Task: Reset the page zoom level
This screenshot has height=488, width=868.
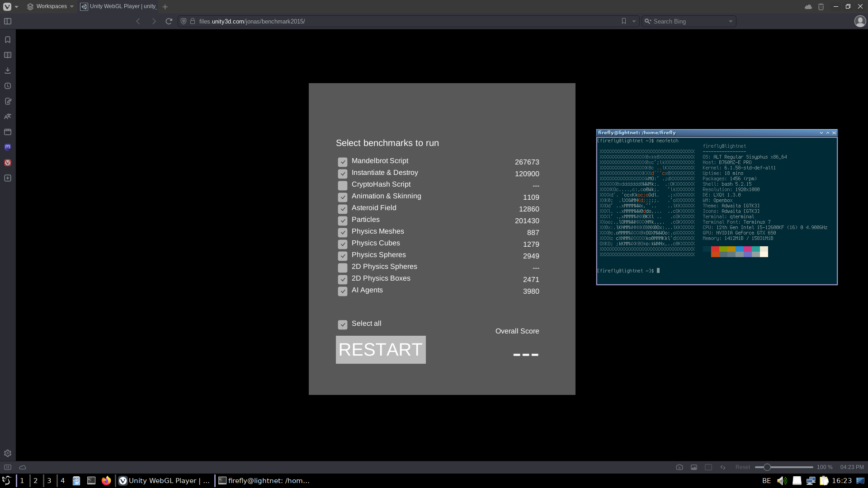Action: (742, 467)
